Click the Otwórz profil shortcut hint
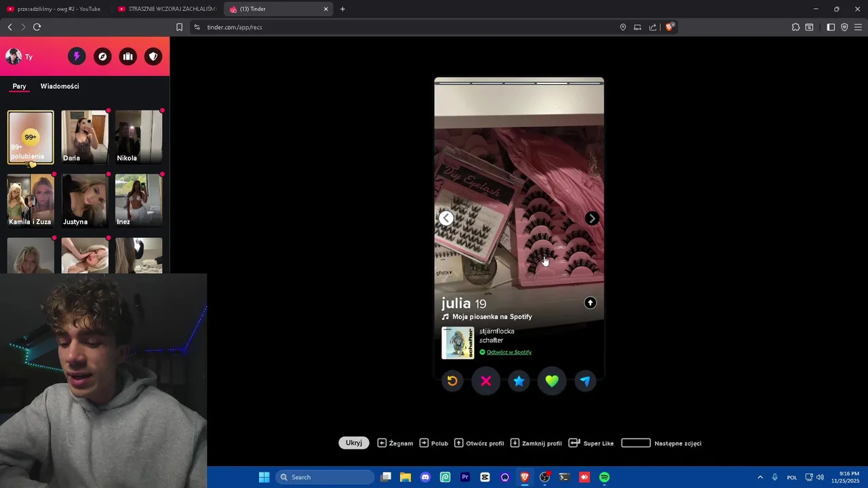 [x=479, y=443]
